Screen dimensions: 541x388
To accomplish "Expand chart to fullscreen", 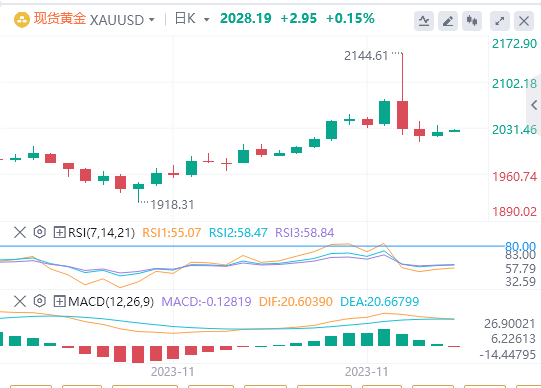I will [x=500, y=21].
